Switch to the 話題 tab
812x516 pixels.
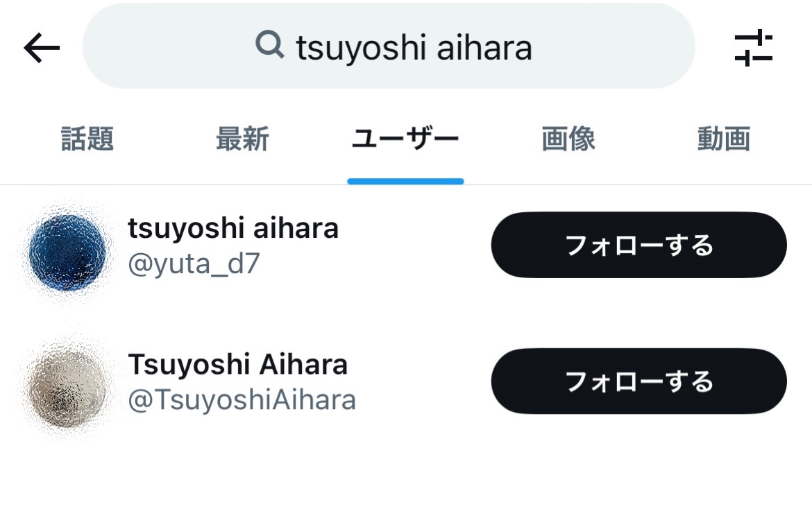[87, 139]
